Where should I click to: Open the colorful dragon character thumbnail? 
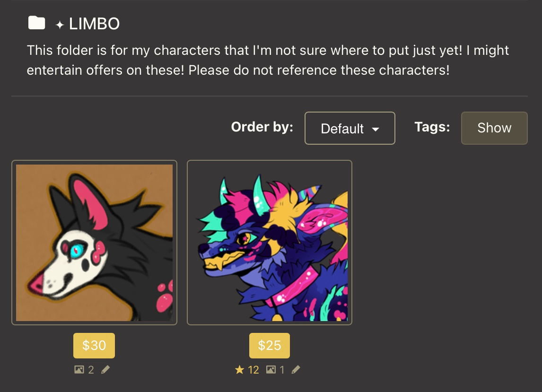(270, 243)
